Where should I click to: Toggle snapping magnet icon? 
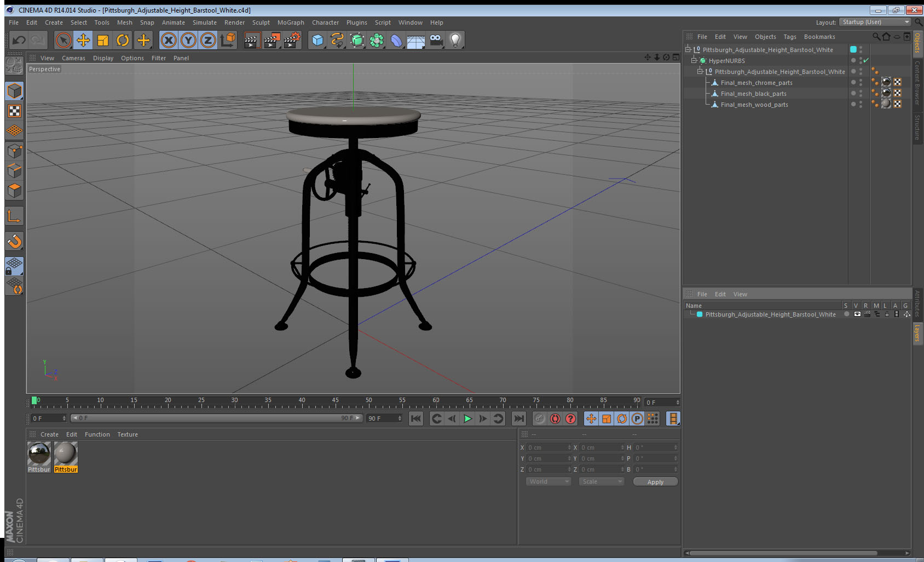coord(14,241)
